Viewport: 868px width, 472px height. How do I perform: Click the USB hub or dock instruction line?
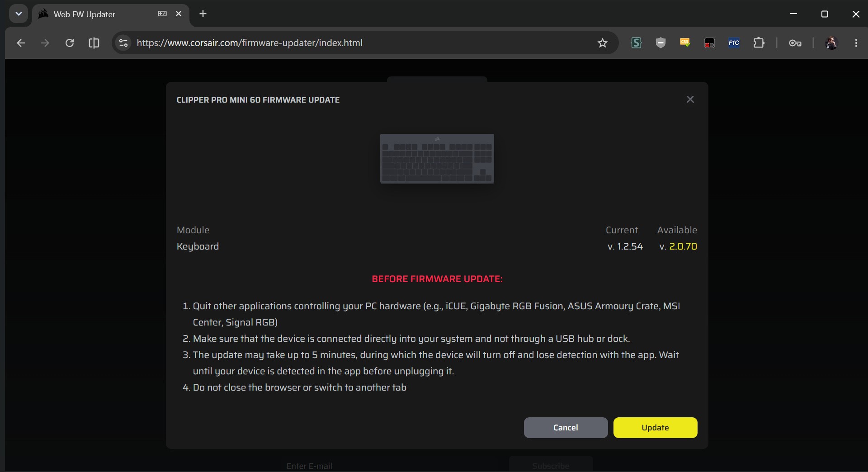point(411,339)
